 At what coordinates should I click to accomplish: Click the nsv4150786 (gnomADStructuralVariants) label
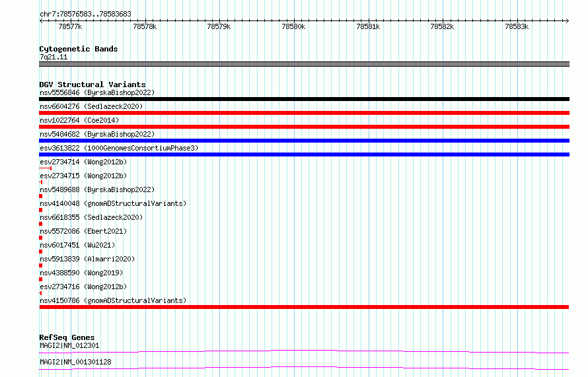[x=113, y=300]
